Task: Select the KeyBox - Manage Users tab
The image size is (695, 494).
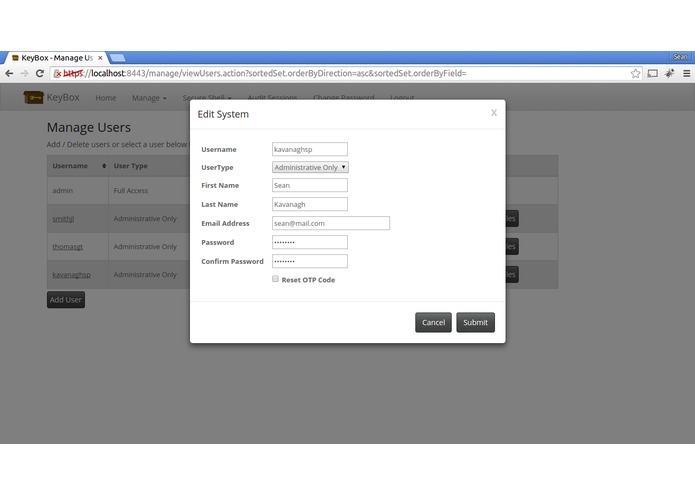Action: tap(57, 58)
